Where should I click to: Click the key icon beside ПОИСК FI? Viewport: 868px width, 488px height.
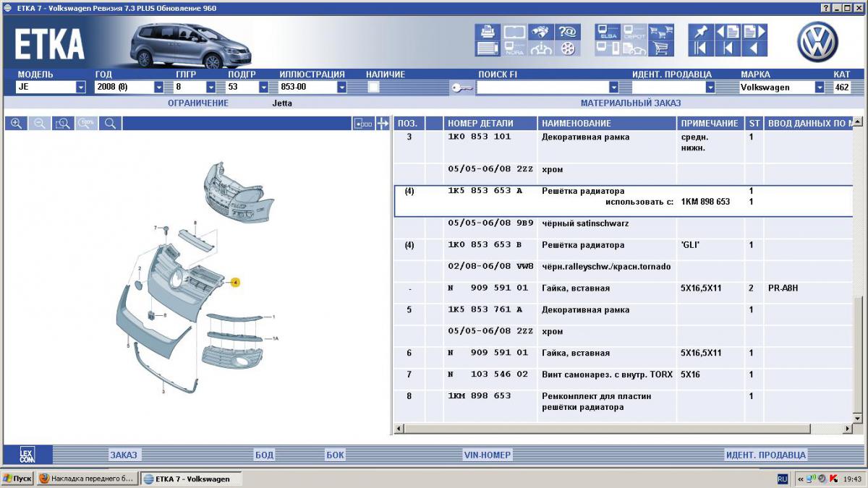pyautogui.click(x=461, y=87)
